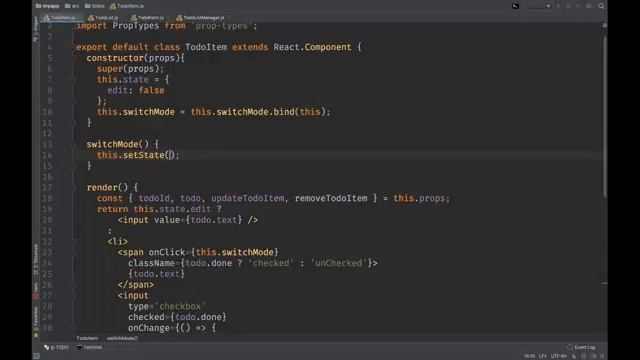Click the UTF-8 encoding in status bar
This screenshot has width=640, height=360.
pyautogui.click(x=559, y=356)
